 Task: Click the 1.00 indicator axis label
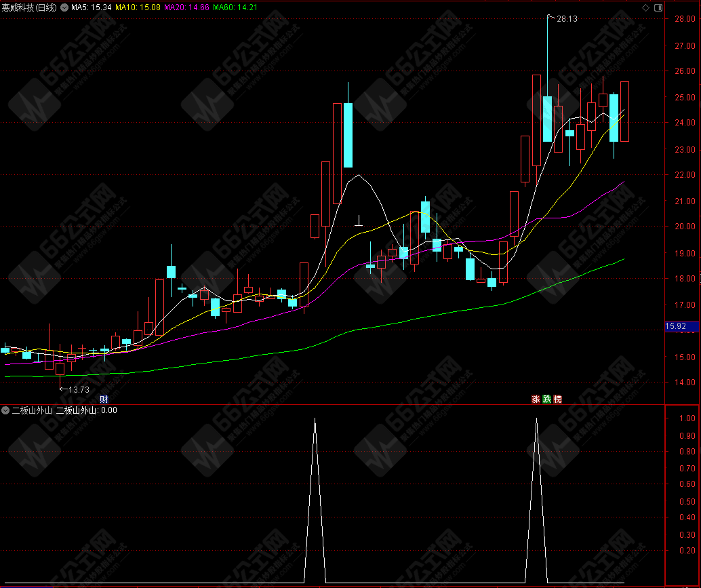pyautogui.click(x=687, y=418)
